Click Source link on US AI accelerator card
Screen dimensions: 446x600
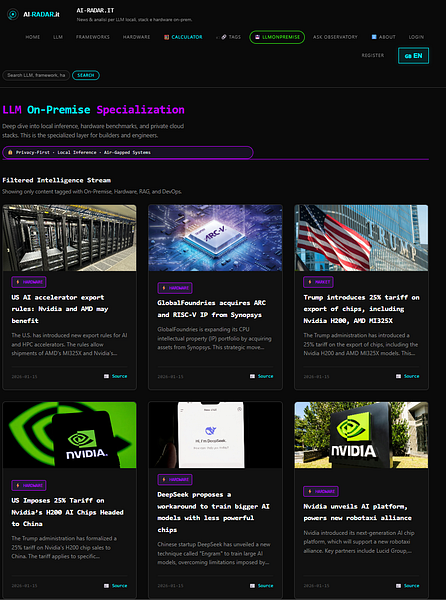pos(119,376)
